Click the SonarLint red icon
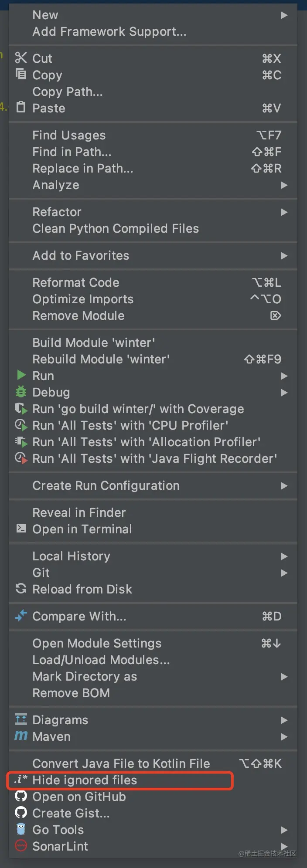Image resolution: width=307 pixels, height=868 pixels. tap(20, 846)
